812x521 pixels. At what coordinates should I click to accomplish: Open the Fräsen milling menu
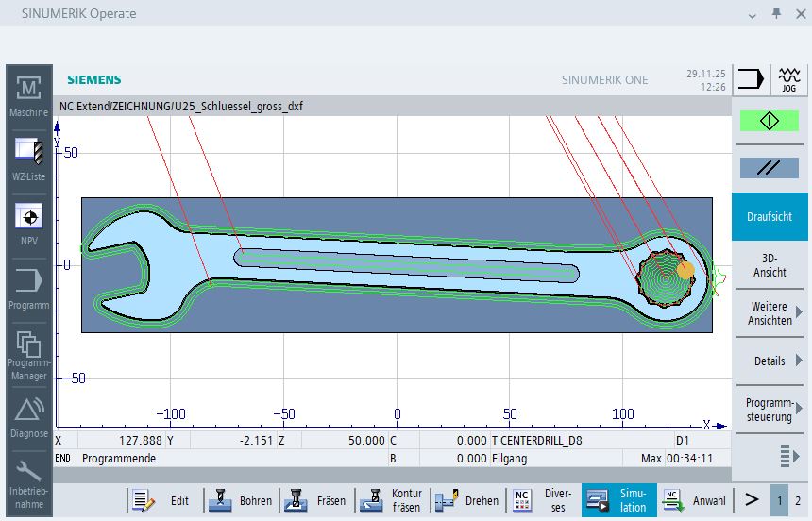click(x=316, y=500)
